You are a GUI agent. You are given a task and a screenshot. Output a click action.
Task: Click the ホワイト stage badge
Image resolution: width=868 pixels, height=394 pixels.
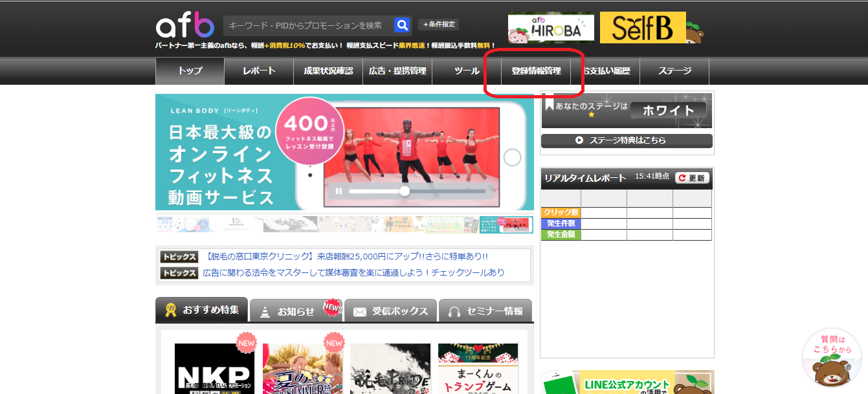(x=668, y=110)
